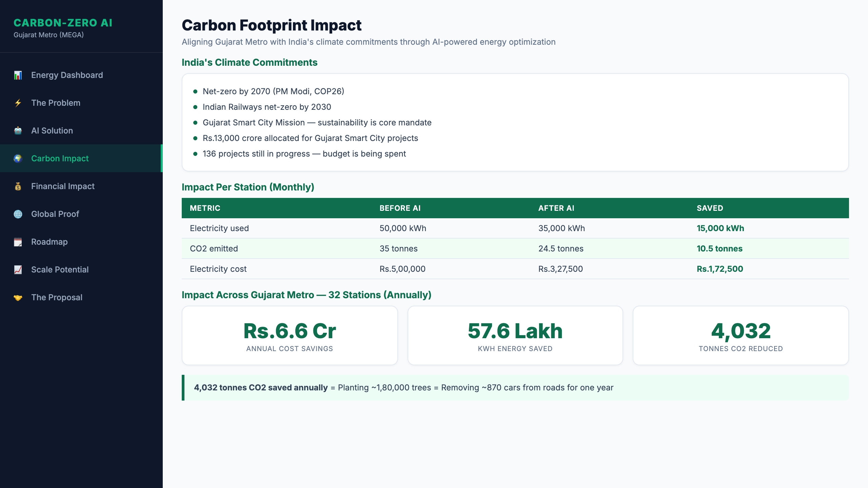Click the money bag icon for Financial Impact

point(19,186)
